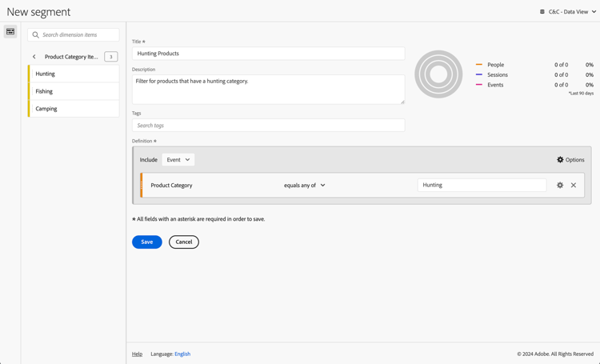This screenshot has width=600, height=364.
Task: Open the Help link
Action: tap(137, 354)
